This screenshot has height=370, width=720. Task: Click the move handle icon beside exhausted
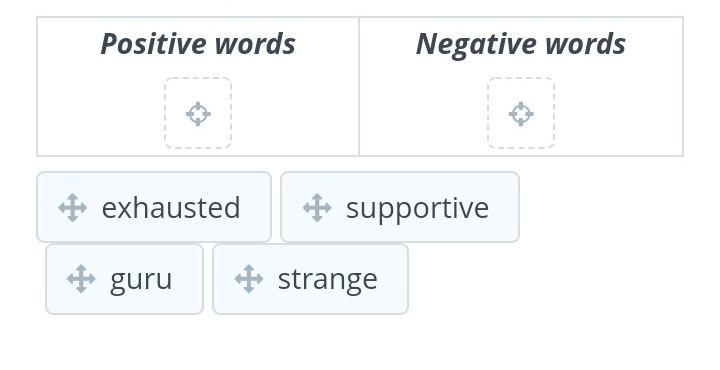(73, 208)
